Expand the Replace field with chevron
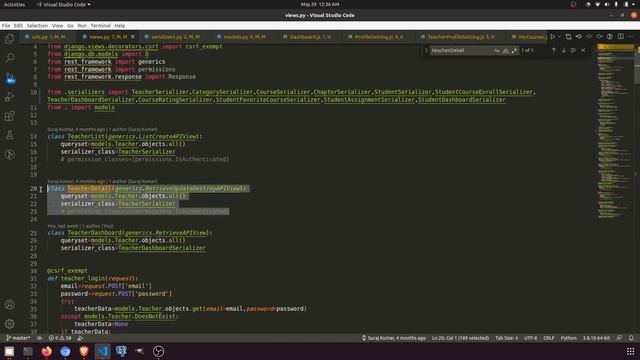The height and width of the screenshot is (360, 640). click(426, 50)
